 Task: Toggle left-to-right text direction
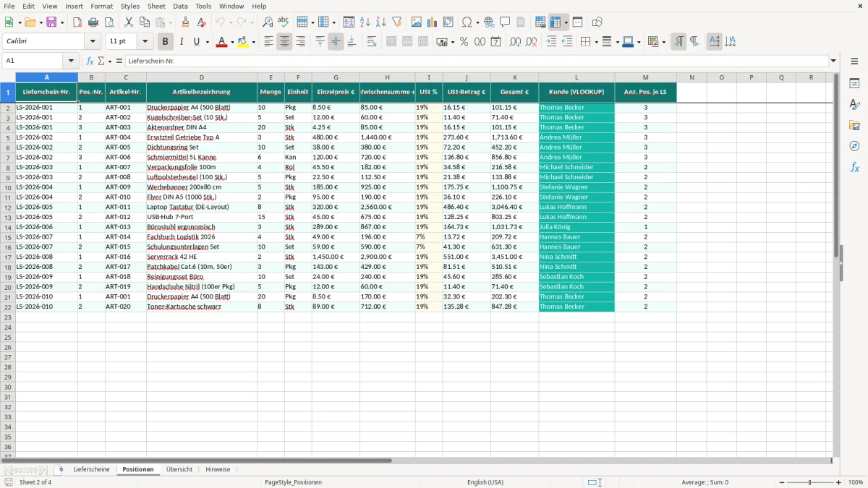pos(678,42)
